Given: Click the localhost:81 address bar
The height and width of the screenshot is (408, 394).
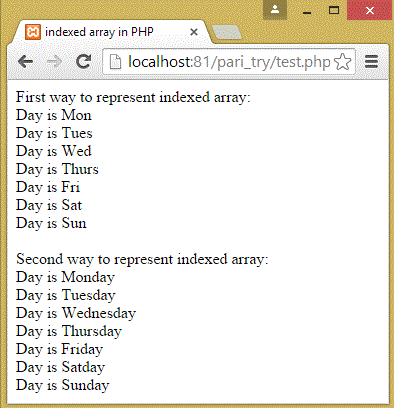Looking at the screenshot, I should (229, 62).
